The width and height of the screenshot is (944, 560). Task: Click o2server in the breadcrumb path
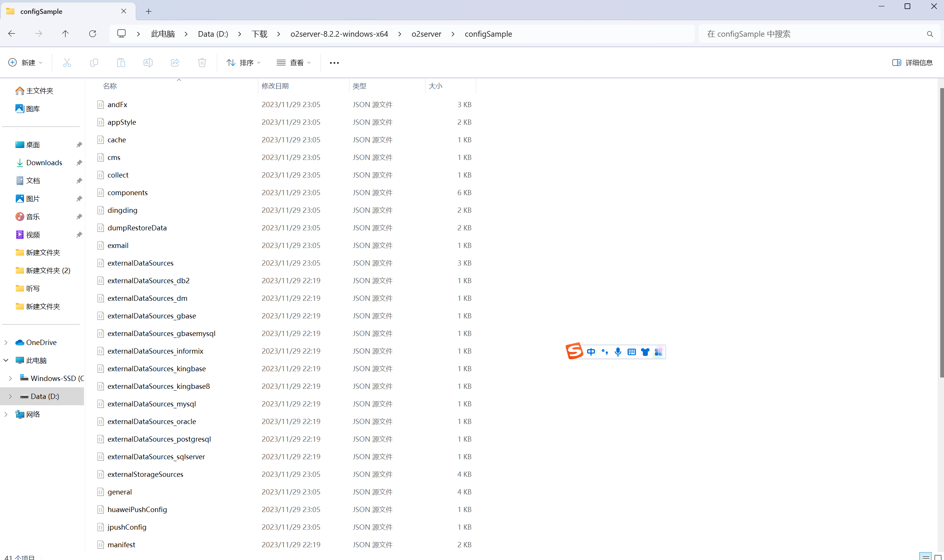click(426, 34)
